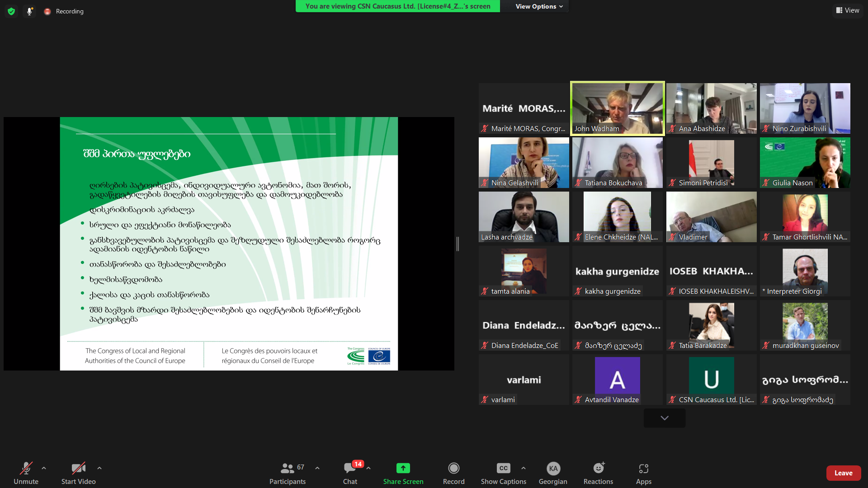
Task: Click the Le Congrès logo on slide
Action: point(356,357)
